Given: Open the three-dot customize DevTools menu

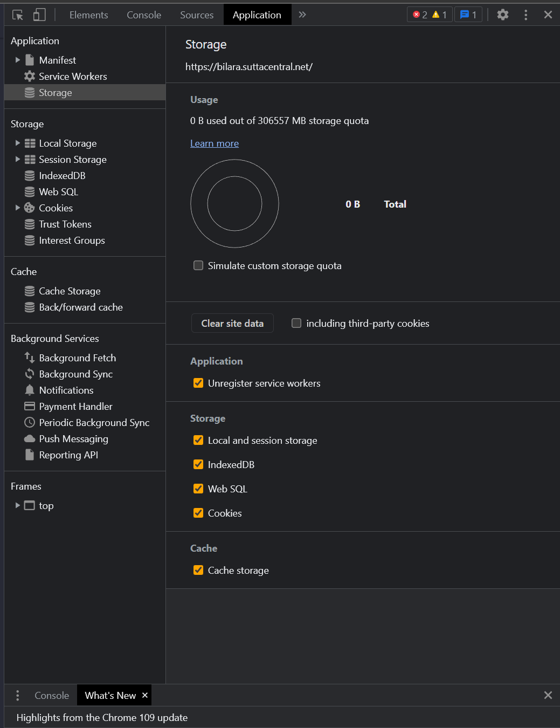Looking at the screenshot, I should click(526, 15).
